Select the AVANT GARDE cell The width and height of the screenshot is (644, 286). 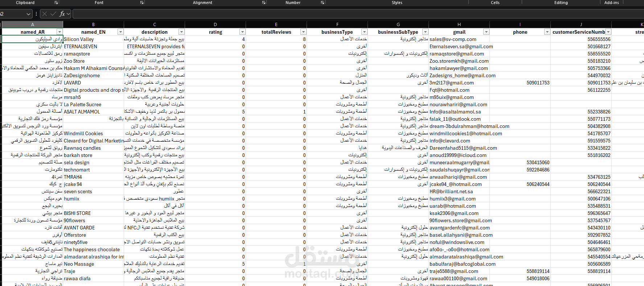point(93,228)
